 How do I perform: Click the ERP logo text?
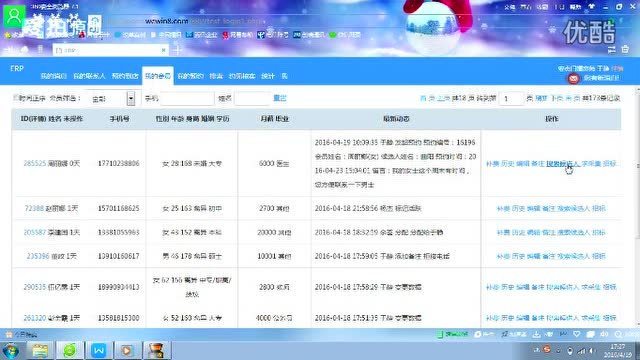point(17,69)
